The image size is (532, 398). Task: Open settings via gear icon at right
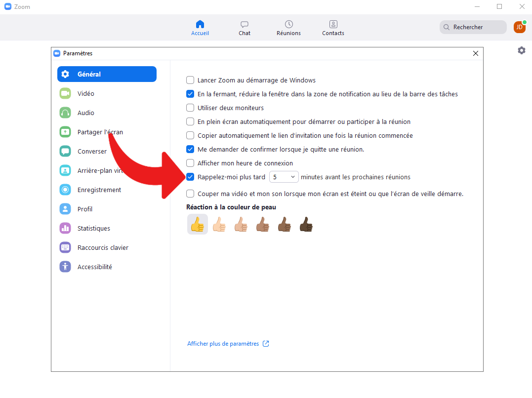click(x=522, y=50)
